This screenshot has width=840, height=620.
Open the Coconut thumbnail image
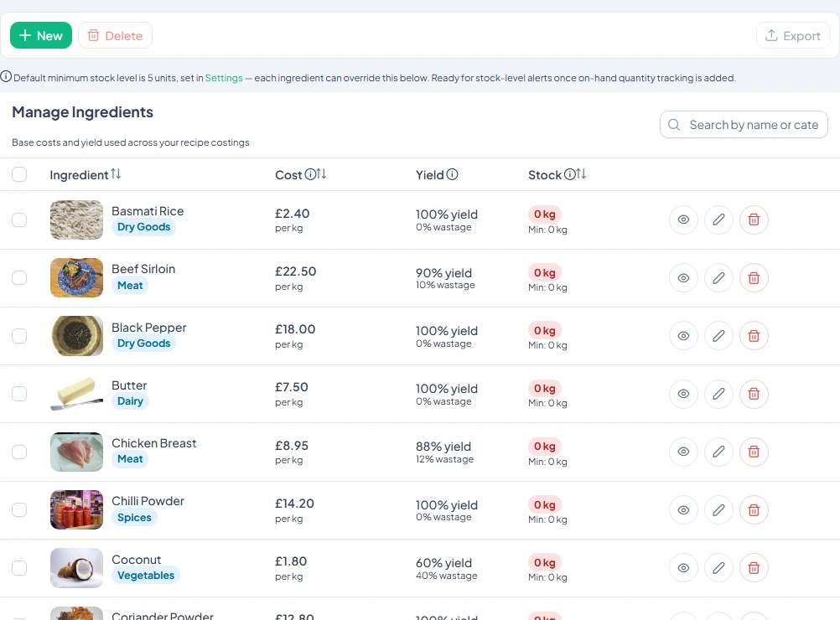point(76,567)
